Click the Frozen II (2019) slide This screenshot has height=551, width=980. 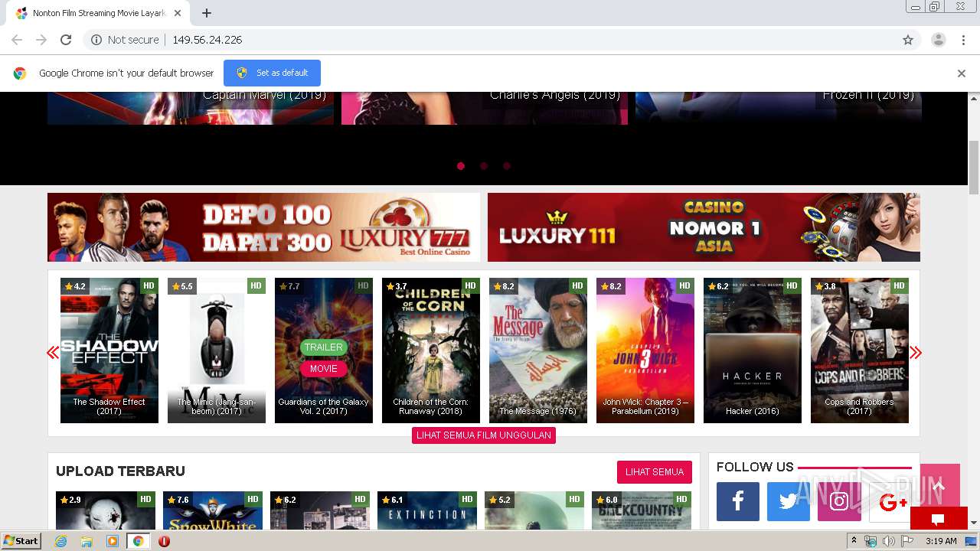tap(779, 108)
